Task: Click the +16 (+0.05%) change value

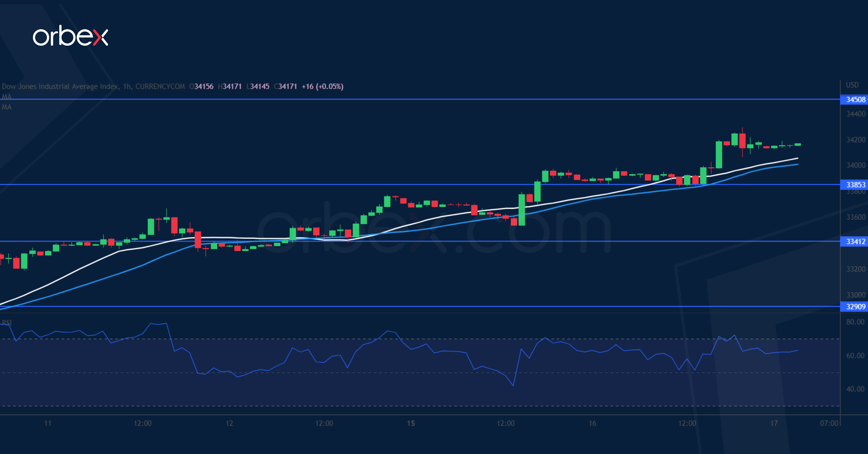Action: pyautogui.click(x=322, y=86)
